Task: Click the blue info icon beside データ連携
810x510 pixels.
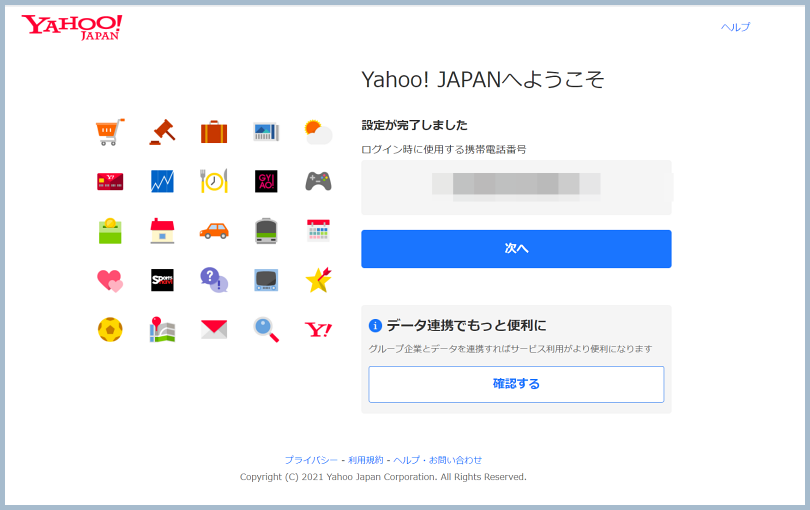Action: click(x=375, y=326)
